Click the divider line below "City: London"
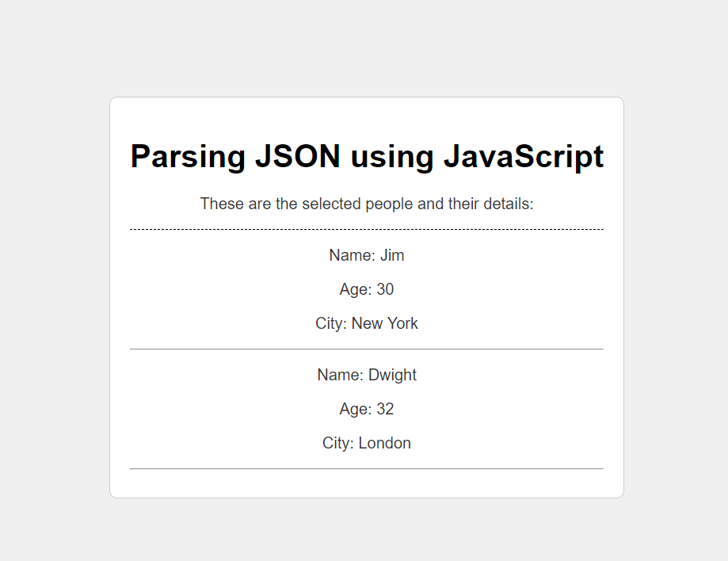 point(367,468)
